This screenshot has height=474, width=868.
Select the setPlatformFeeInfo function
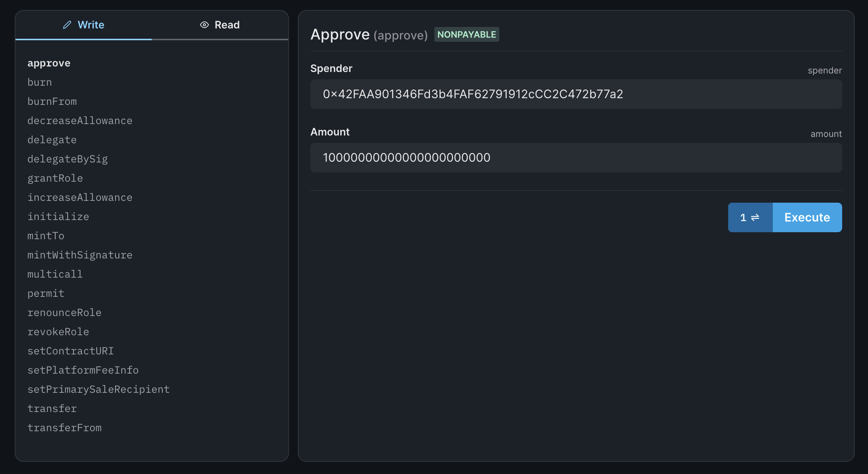[83, 370]
